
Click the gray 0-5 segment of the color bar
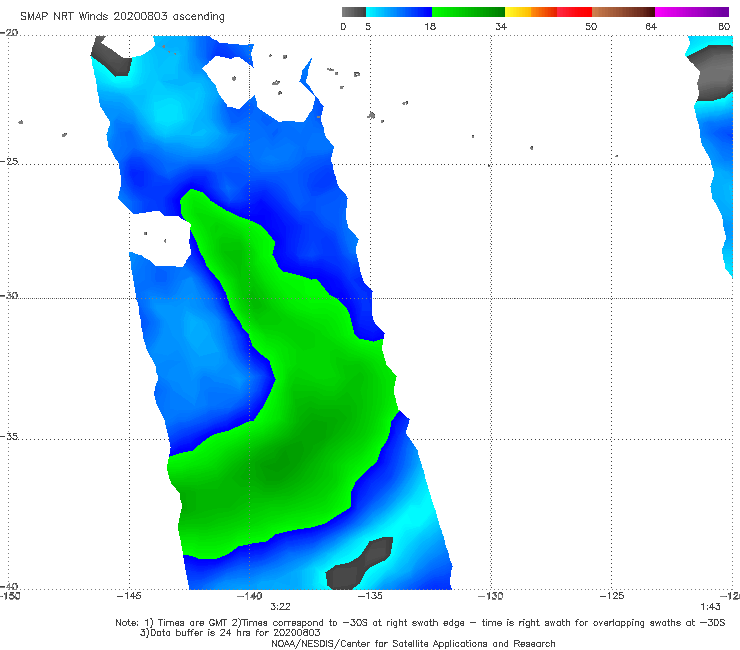click(353, 12)
